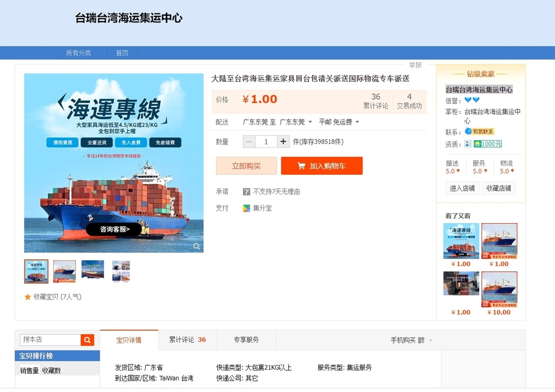Click 不支持7天无理由 text

click(276, 192)
